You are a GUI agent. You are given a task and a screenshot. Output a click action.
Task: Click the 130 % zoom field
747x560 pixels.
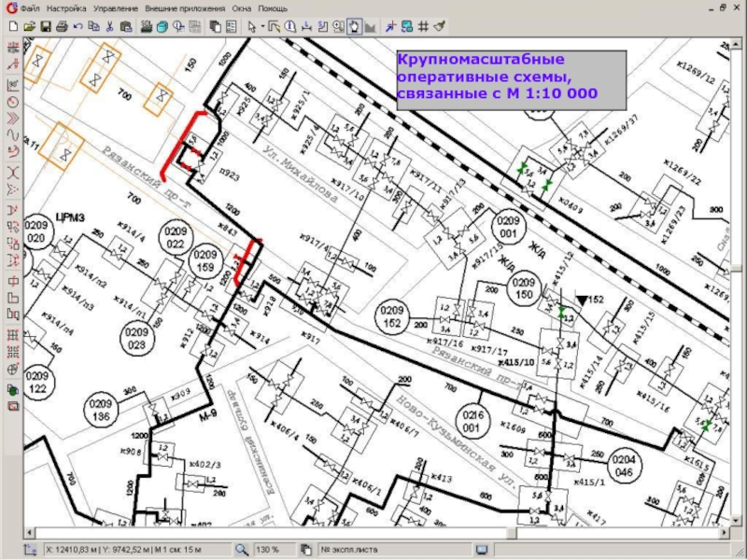pyautogui.click(x=269, y=550)
